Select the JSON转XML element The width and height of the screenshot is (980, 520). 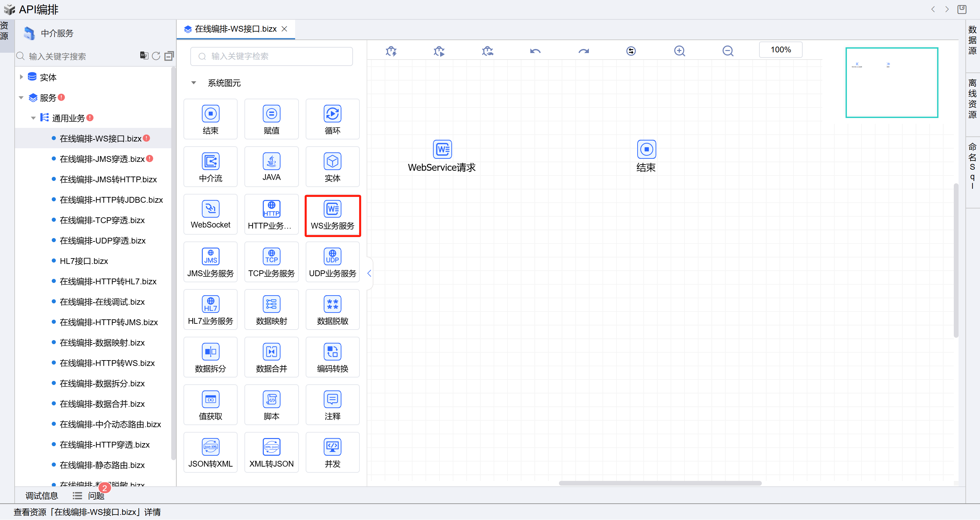210,453
